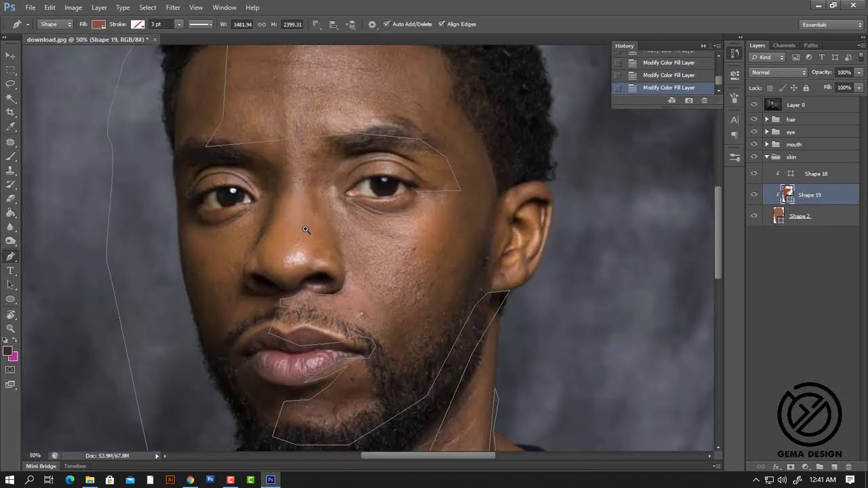The image size is (868, 488).
Task: Select the Crop tool
Action: point(10,113)
